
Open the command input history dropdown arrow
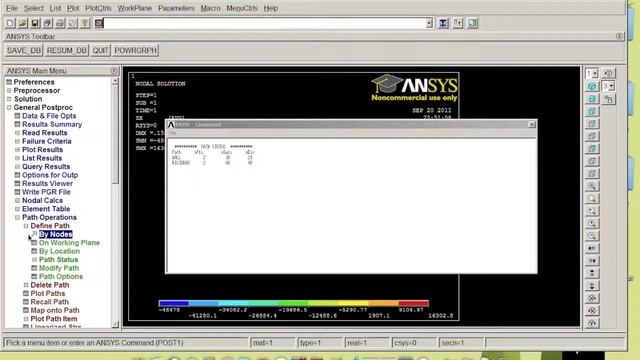pyautogui.click(x=429, y=23)
